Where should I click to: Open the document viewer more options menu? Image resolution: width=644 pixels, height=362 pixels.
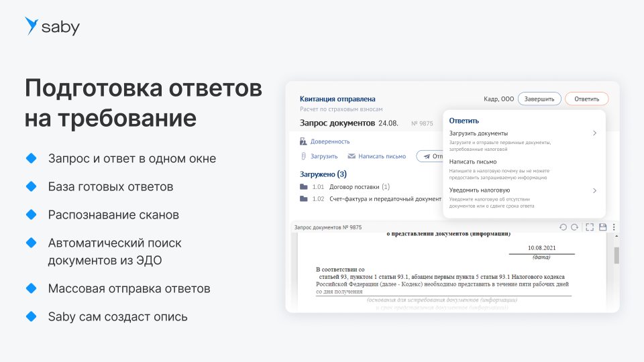614,227
